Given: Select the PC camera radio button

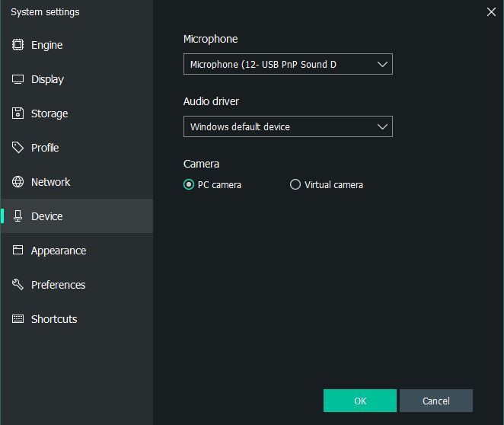Looking at the screenshot, I should pos(189,184).
